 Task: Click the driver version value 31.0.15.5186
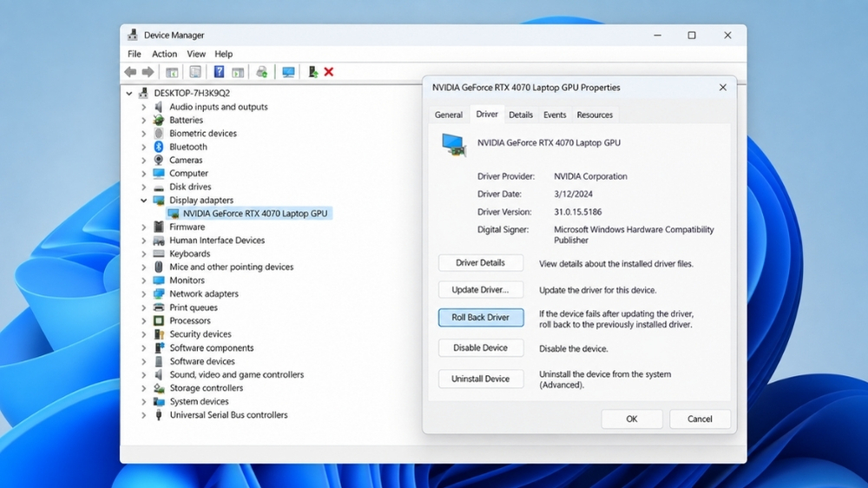[578, 212]
